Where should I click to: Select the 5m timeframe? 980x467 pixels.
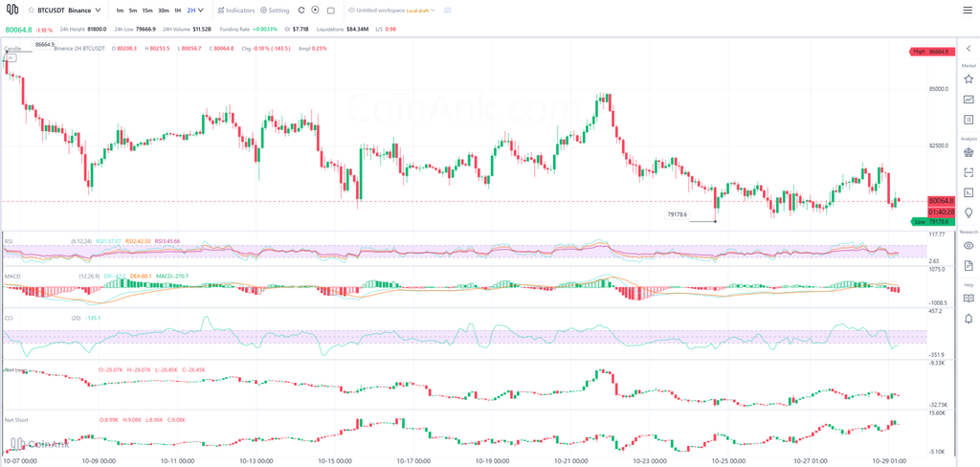[132, 11]
